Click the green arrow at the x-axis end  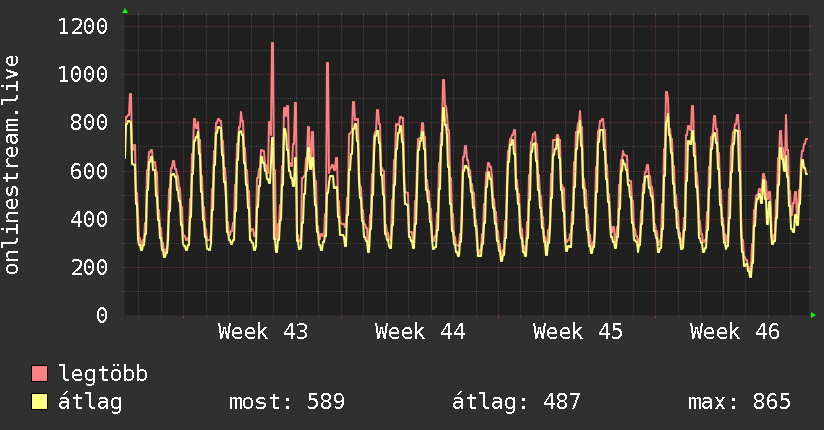point(813,315)
